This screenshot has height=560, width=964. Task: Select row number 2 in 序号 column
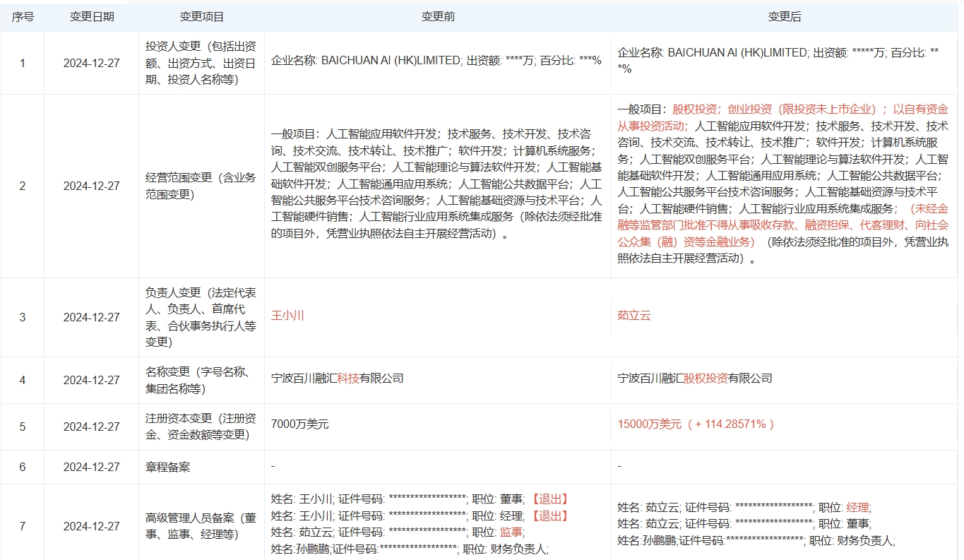click(22, 186)
